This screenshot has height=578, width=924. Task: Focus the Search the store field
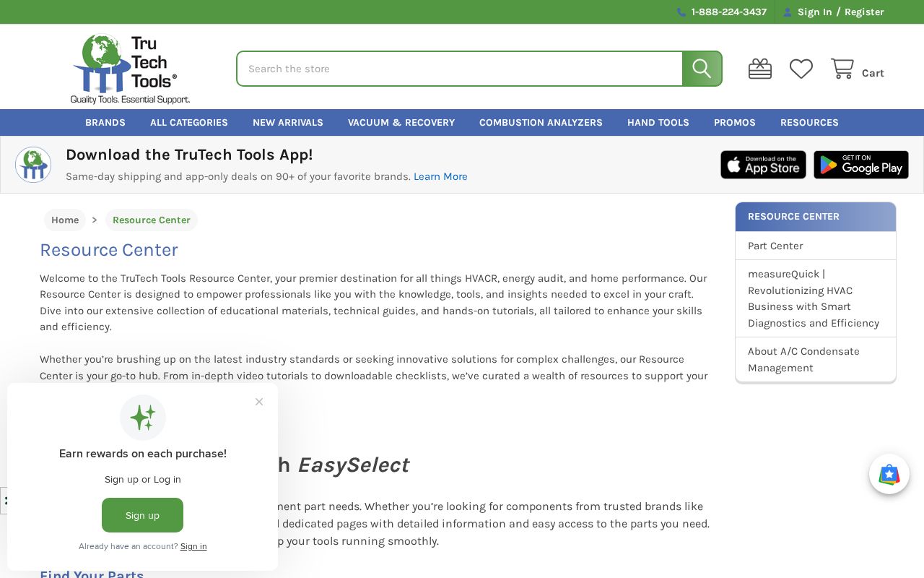point(459,69)
